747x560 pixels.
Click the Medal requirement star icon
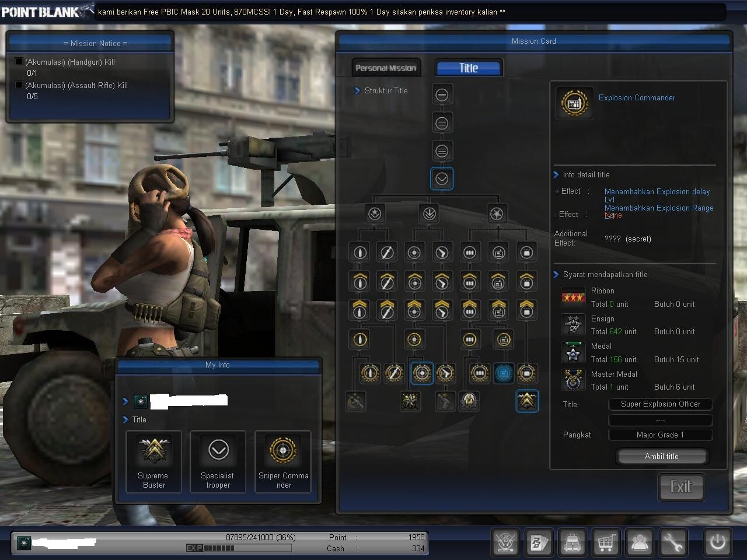(573, 352)
